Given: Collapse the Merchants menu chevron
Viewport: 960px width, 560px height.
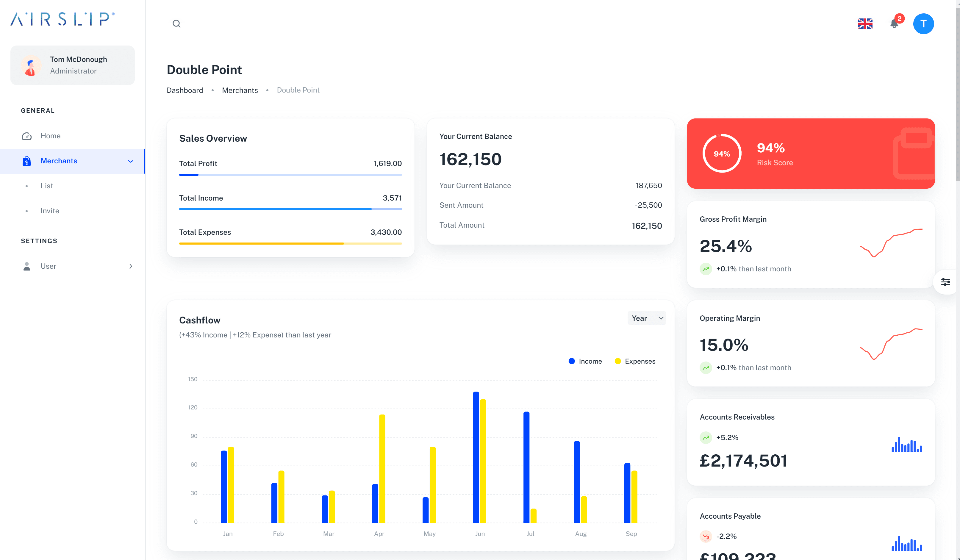Looking at the screenshot, I should tap(131, 161).
